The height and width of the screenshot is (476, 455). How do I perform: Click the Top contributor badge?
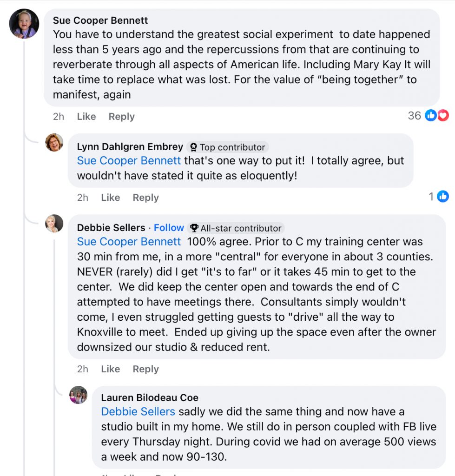pos(227,147)
